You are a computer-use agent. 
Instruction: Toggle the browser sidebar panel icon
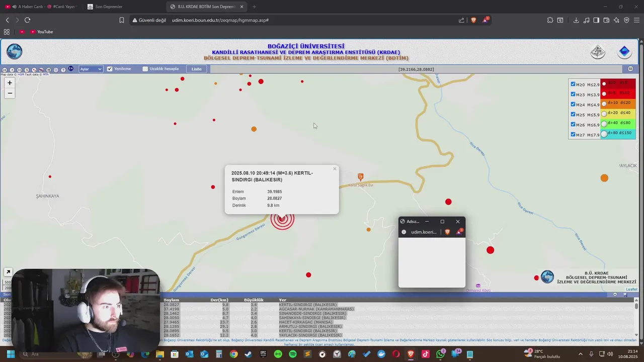click(596, 20)
